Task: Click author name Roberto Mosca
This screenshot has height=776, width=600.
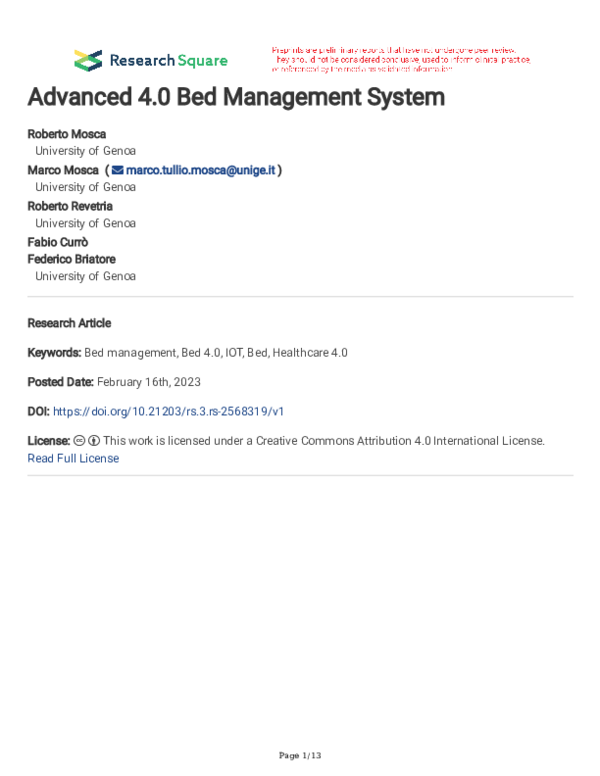Action: point(67,134)
